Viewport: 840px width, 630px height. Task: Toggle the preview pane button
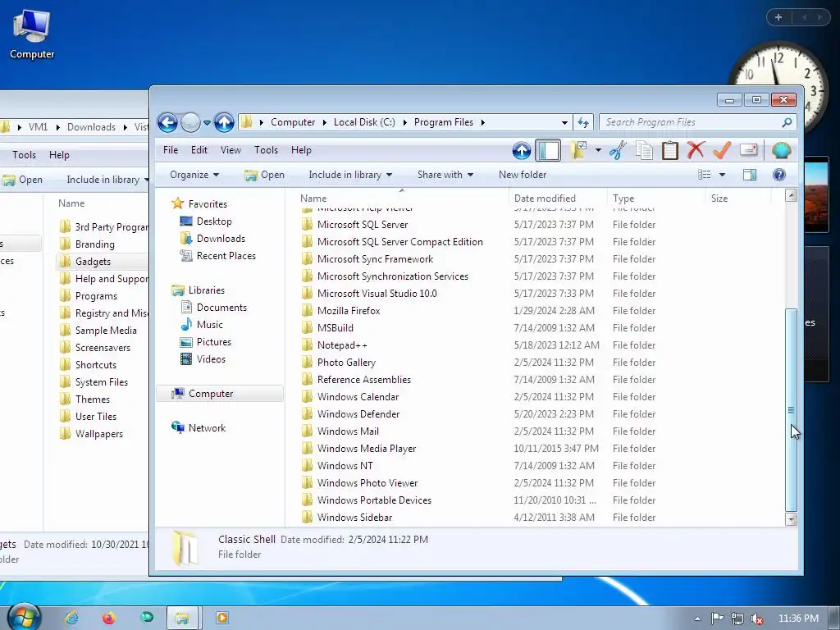pos(750,175)
